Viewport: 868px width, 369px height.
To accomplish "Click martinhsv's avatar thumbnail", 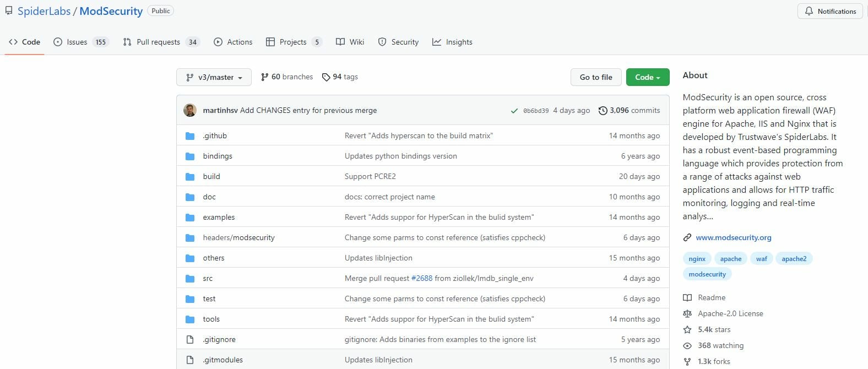I will pos(190,110).
